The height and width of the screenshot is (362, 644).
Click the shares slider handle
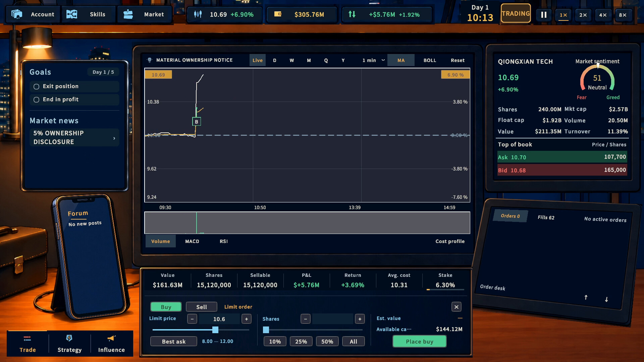click(266, 330)
